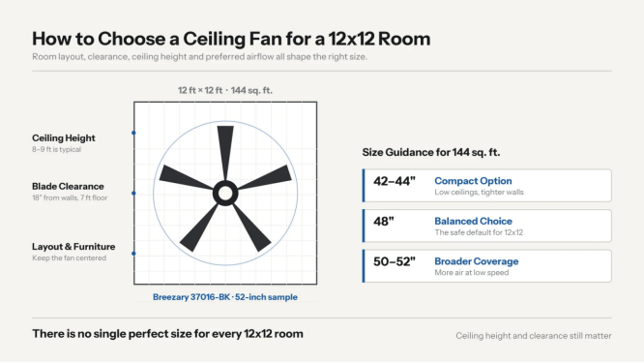The height and width of the screenshot is (363, 644).
Task: Open the Breezary 37016-BK 52-inch sample link
Action: (225, 297)
